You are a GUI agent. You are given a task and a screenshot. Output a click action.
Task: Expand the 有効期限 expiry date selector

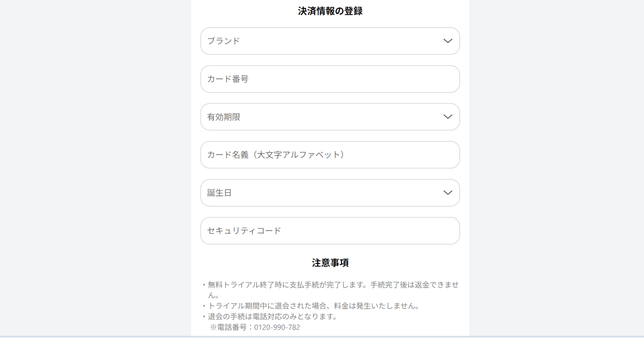(x=330, y=117)
